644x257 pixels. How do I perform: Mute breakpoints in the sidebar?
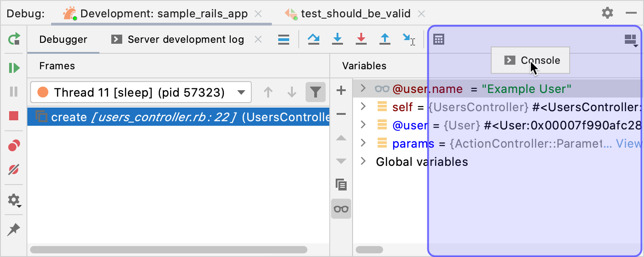coord(14,170)
